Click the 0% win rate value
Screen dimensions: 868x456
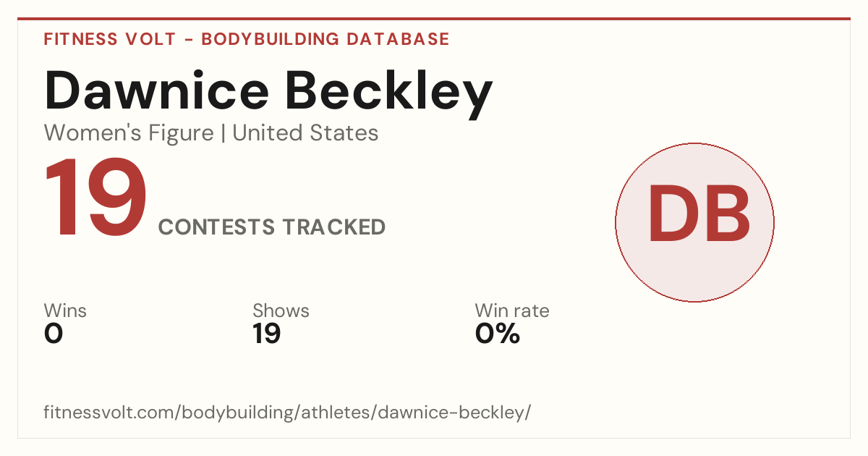tap(498, 334)
